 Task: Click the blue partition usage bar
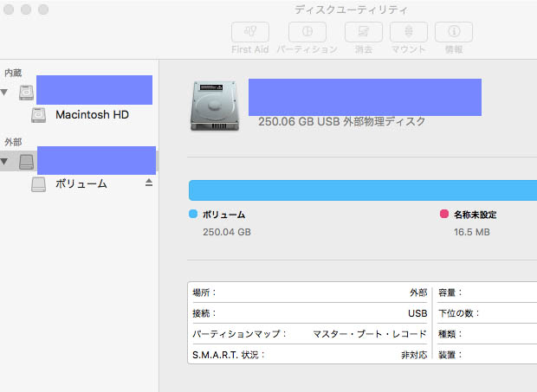click(362, 190)
